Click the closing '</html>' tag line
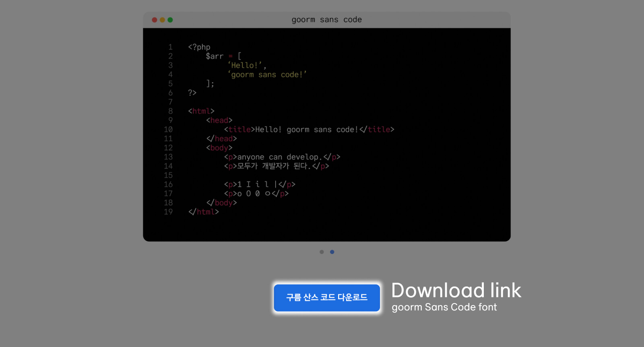644x347 pixels. (204, 212)
